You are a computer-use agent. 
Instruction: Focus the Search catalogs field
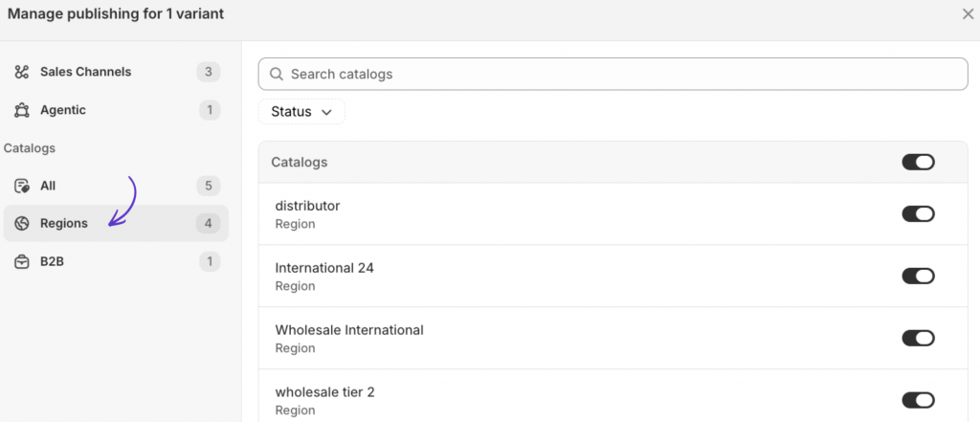[613, 74]
